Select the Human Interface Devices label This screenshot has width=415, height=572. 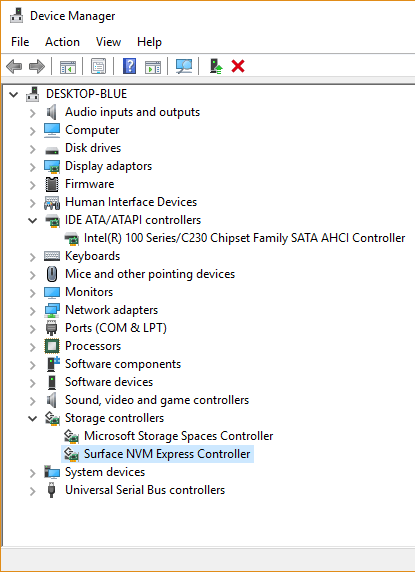pyautogui.click(x=131, y=202)
